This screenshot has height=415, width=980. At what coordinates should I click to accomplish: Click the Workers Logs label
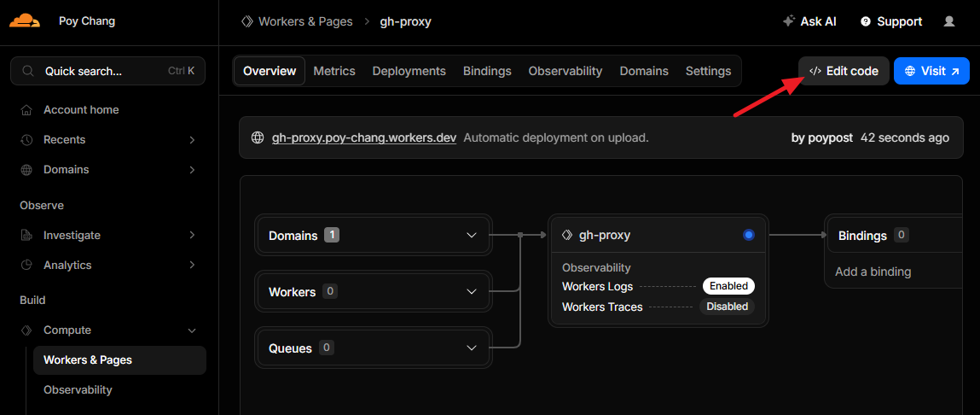[598, 287]
